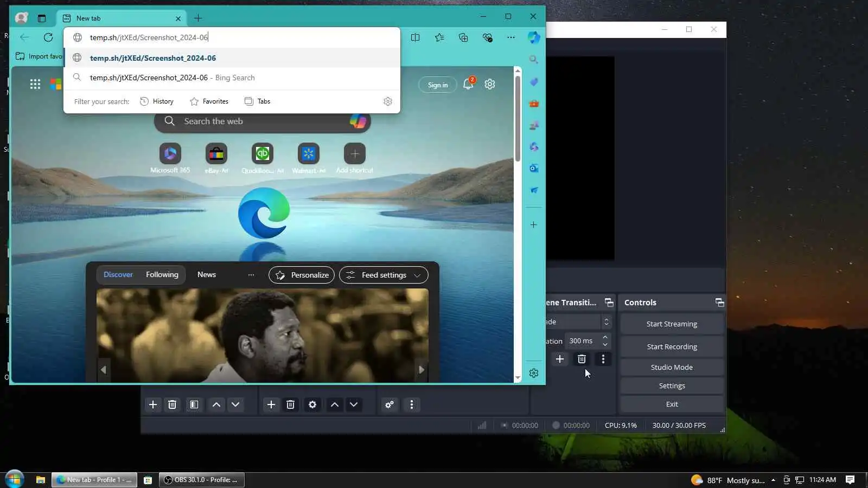Adjust transition duration stepper arrows

tap(605, 341)
